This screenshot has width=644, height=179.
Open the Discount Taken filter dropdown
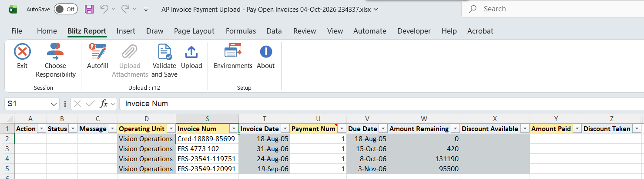pos(637,129)
